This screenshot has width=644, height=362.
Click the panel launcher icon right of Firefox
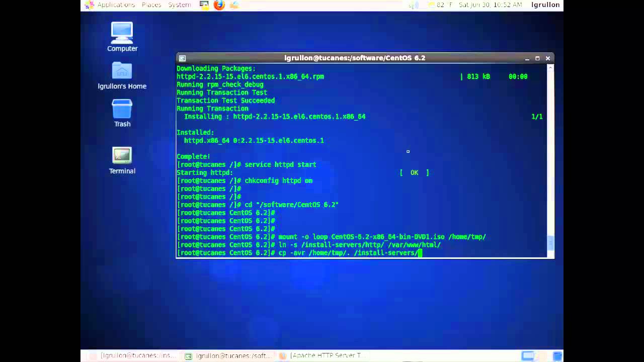234,5
